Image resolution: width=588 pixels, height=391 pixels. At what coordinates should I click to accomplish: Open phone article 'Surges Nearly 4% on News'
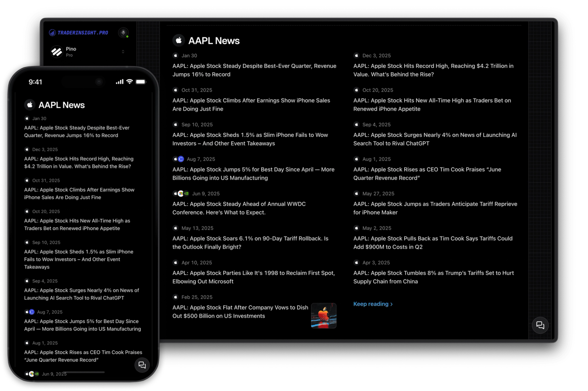[82, 294]
